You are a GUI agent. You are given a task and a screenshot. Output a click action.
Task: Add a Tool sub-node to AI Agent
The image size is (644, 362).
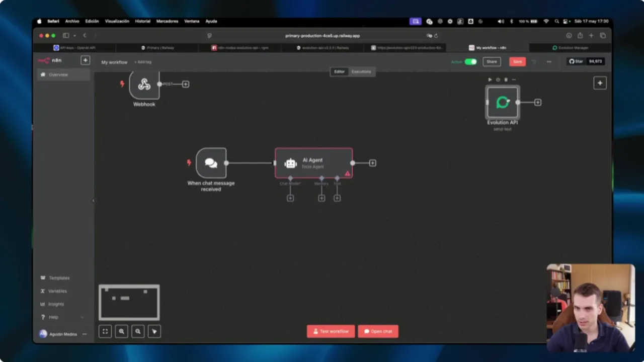pos(337,198)
